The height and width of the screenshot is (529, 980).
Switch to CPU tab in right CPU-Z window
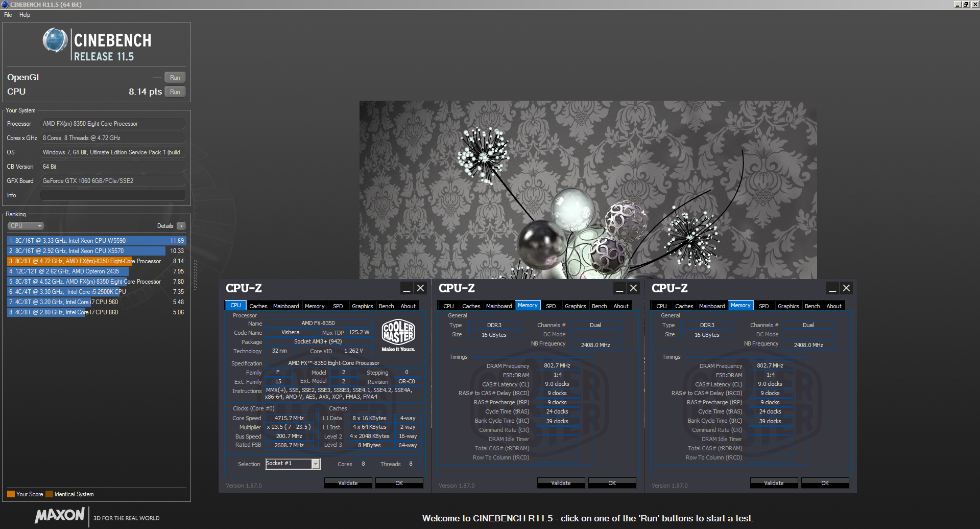tap(661, 306)
